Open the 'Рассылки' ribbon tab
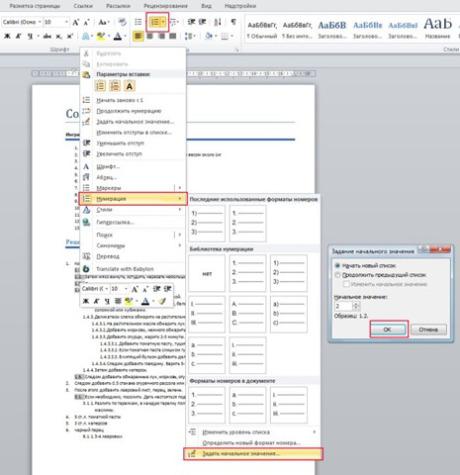The width and height of the screenshot is (460, 475). click(x=118, y=6)
